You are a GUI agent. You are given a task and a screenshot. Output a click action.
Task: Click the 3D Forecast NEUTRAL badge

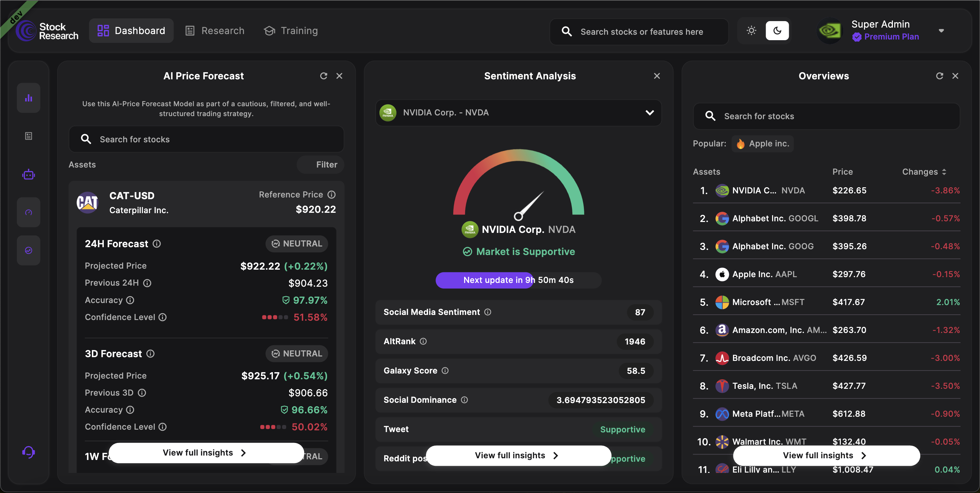(x=297, y=354)
